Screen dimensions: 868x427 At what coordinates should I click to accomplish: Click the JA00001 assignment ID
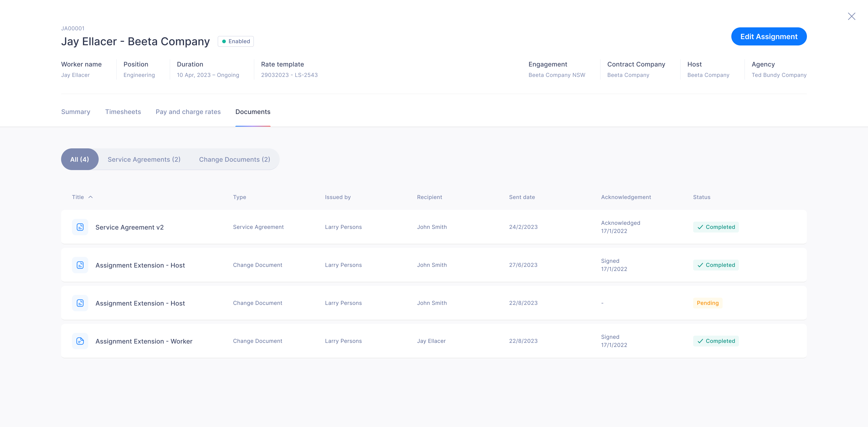coord(73,28)
